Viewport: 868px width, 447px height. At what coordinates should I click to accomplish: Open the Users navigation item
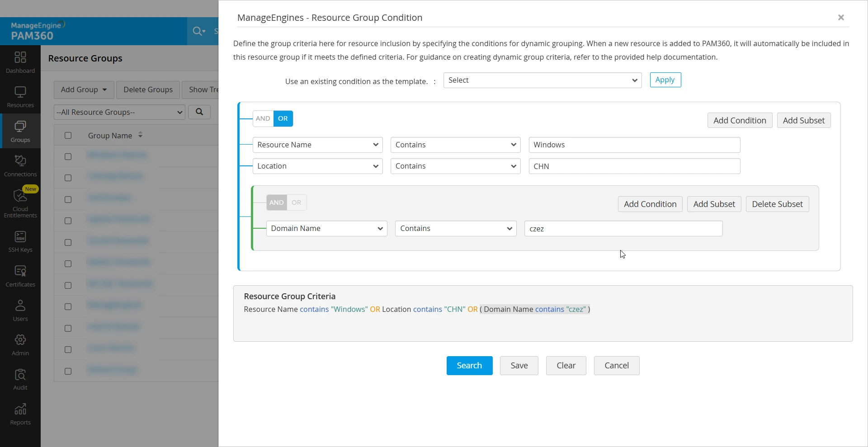tap(20, 310)
